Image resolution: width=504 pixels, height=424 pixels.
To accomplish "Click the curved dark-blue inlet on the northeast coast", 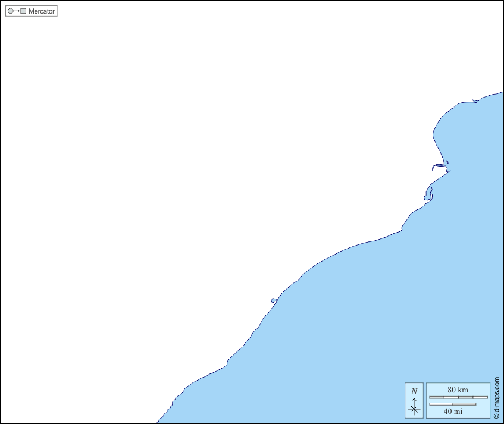I will tap(439, 165).
